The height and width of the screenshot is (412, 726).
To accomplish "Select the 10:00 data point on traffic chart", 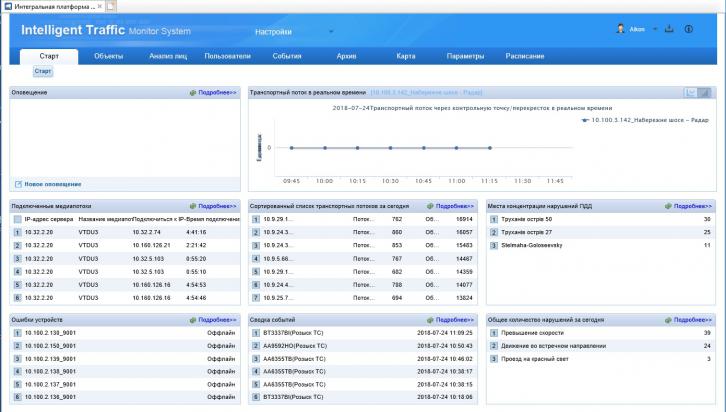I will (x=324, y=148).
